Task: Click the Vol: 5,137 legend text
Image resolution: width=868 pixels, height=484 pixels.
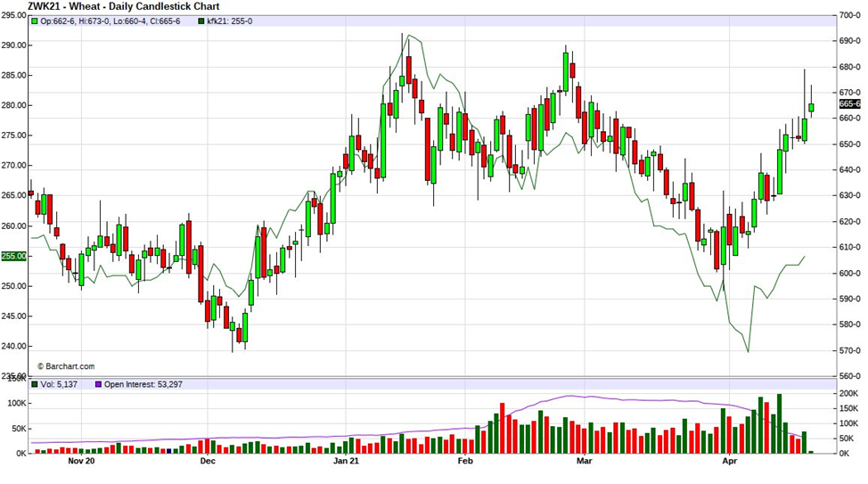Action: pyautogui.click(x=57, y=384)
